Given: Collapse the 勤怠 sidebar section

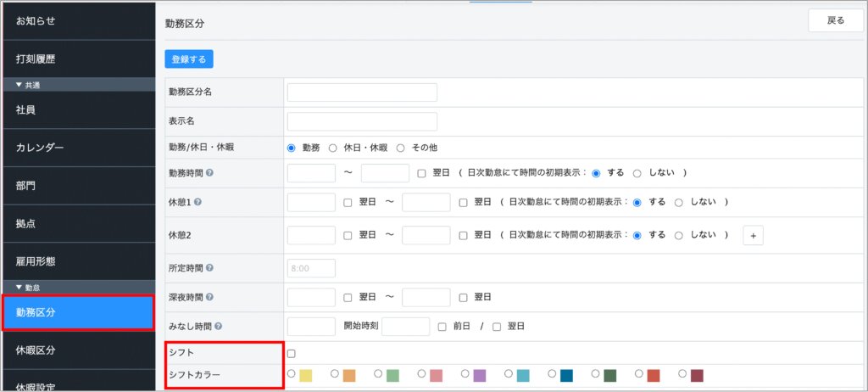Looking at the screenshot, I should click(20, 288).
